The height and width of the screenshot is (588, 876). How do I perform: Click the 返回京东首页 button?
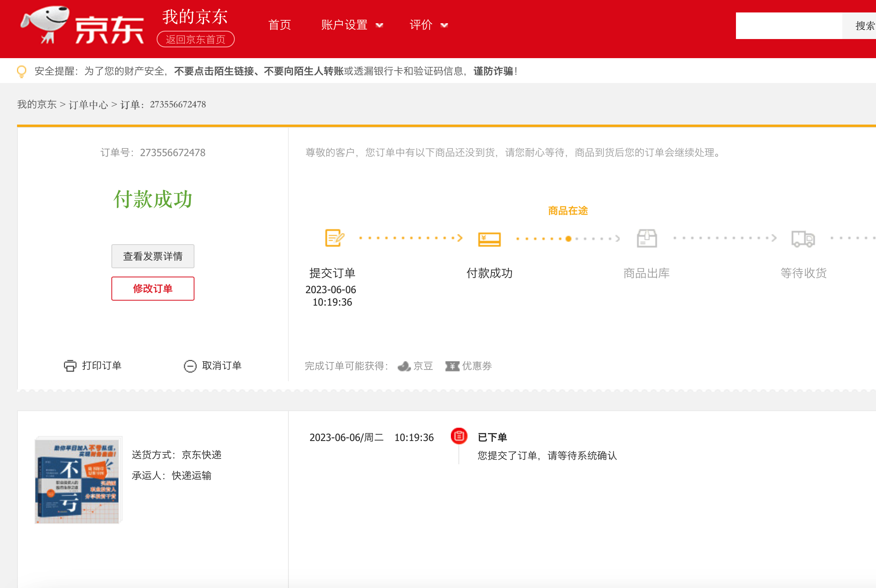pos(195,39)
